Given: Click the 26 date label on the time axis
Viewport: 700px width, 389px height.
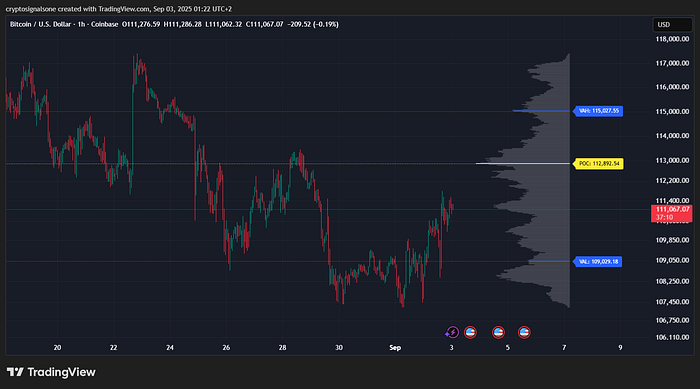Looking at the screenshot, I should [226, 347].
